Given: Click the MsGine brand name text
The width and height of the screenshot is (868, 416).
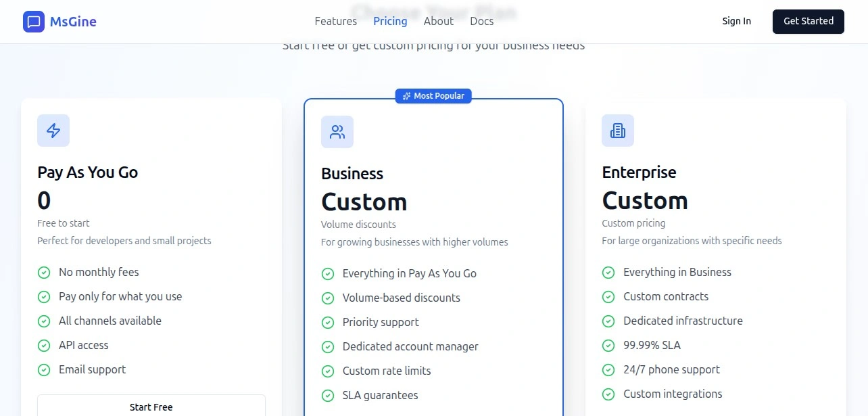Looking at the screenshot, I should coord(73,22).
